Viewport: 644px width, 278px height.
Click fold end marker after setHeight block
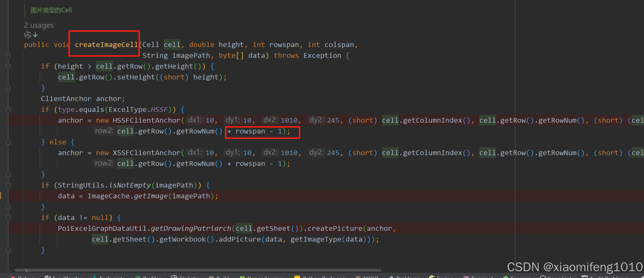coord(8,88)
